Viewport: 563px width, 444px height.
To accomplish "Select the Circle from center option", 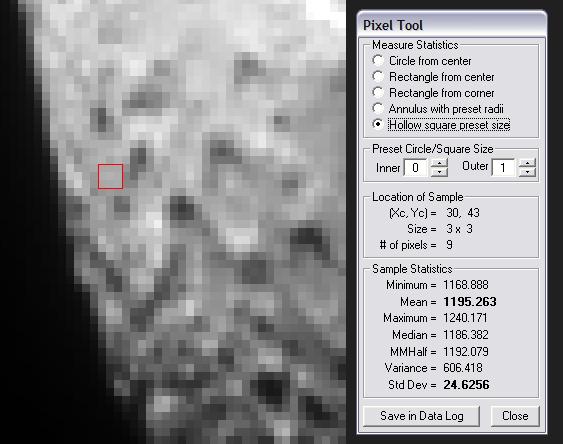I will [378, 60].
